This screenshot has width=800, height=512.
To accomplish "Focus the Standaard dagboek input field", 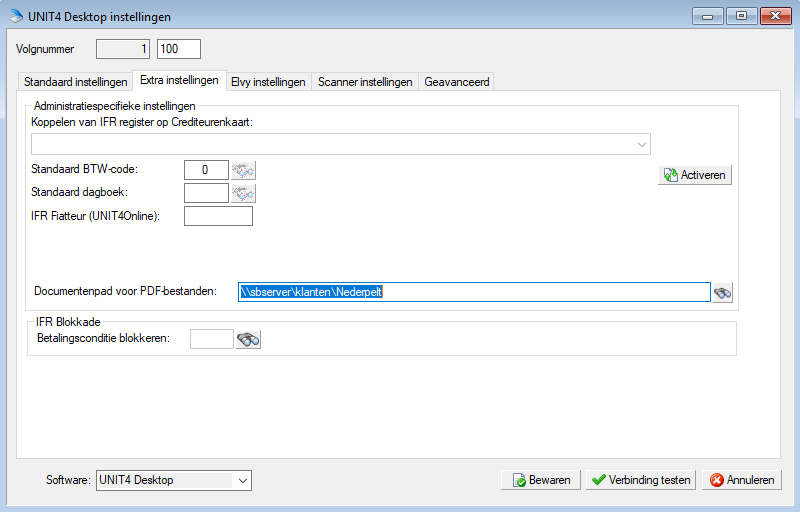I will tap(206, 193).
